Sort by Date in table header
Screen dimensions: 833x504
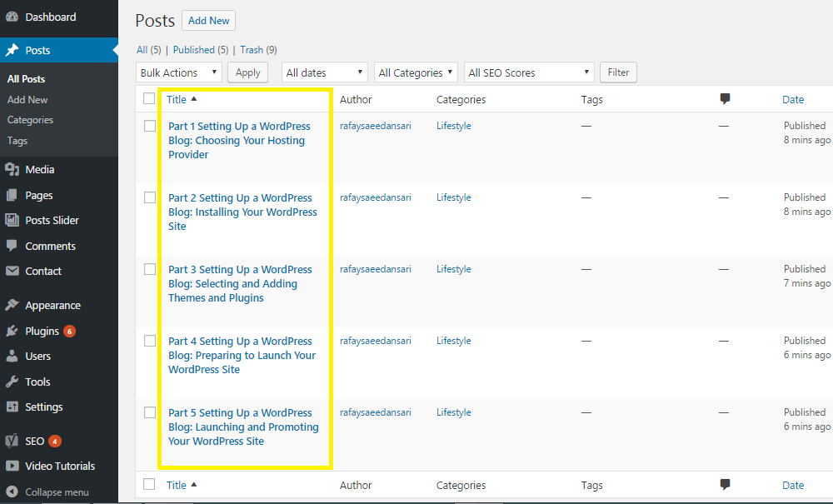pyautogui.click(x=793, y=99)
